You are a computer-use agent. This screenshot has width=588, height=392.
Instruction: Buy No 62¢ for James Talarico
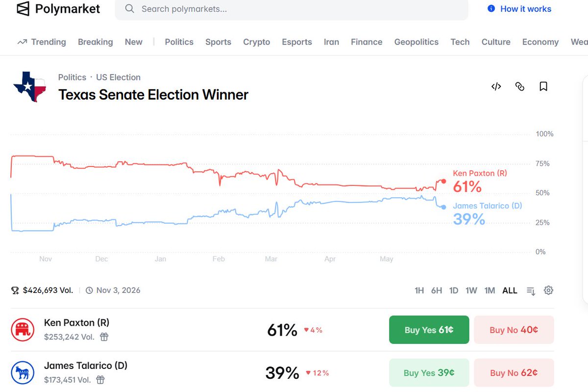[514, 373]
